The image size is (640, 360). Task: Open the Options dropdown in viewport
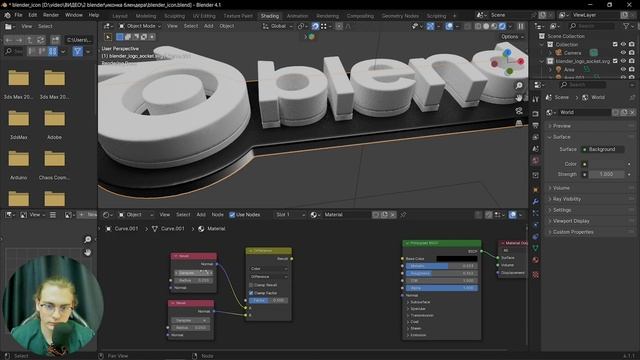coord(512,37)
